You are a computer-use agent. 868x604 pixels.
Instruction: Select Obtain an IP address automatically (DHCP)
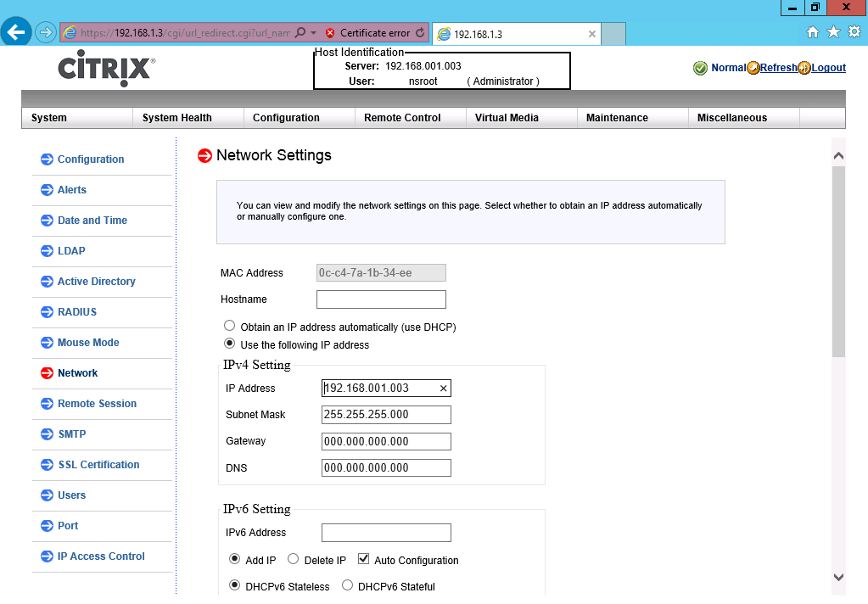[x=229, y=326]
